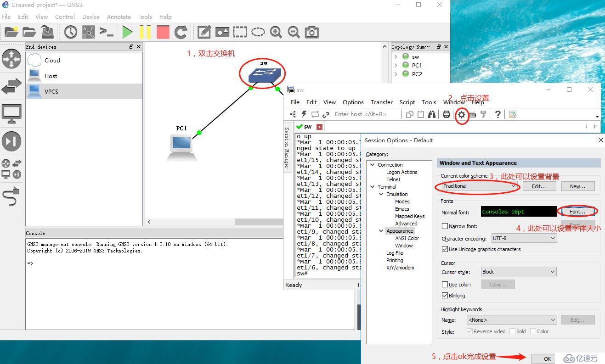Expand PC2 node in Topology Summary
The image size is (605, 364).
tap(396, 74)
